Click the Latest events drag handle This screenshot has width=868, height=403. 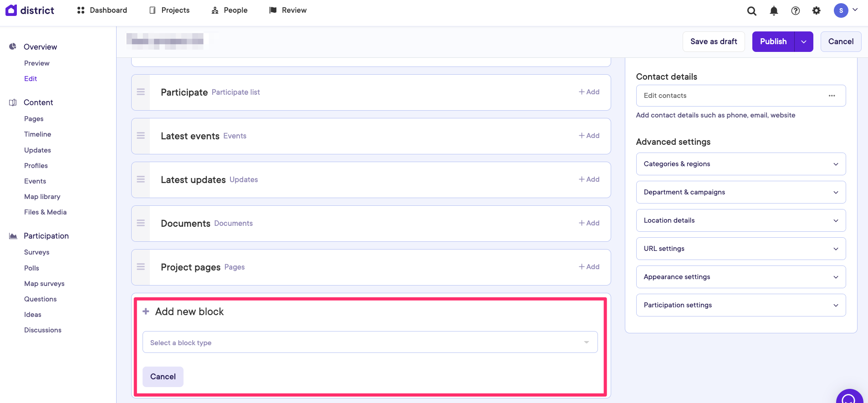[141, 136]
